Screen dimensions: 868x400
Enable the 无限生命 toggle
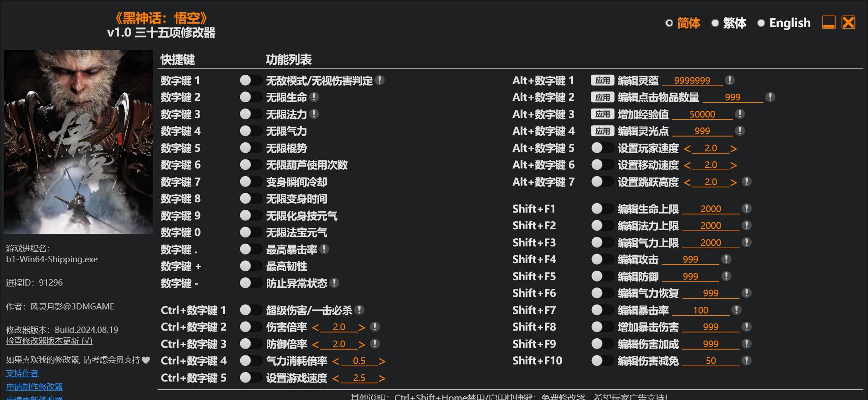(251, 97)
